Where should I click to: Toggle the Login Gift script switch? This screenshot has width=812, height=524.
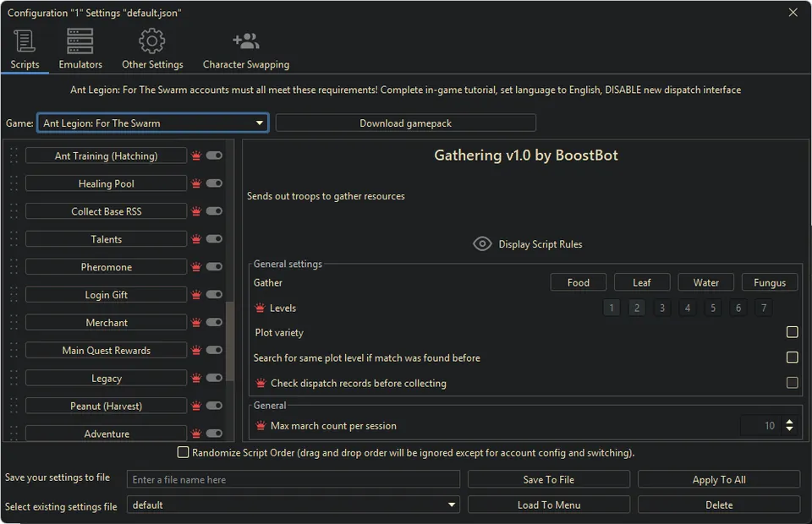click(x=214, y=294)
